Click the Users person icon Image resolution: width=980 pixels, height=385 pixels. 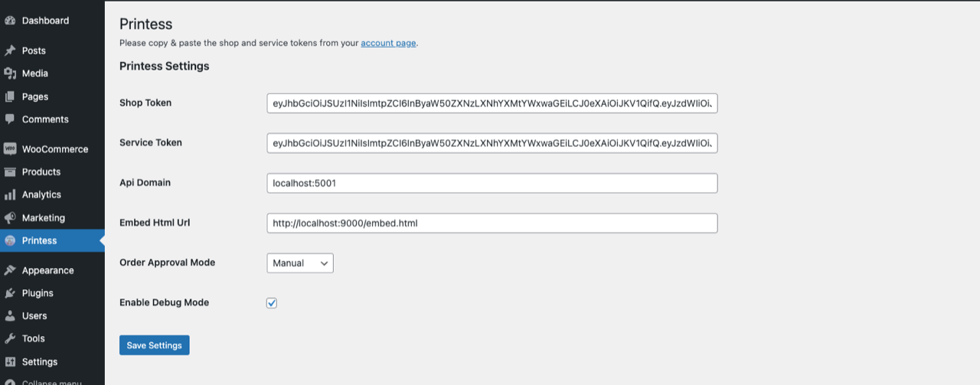pos(10,315)
